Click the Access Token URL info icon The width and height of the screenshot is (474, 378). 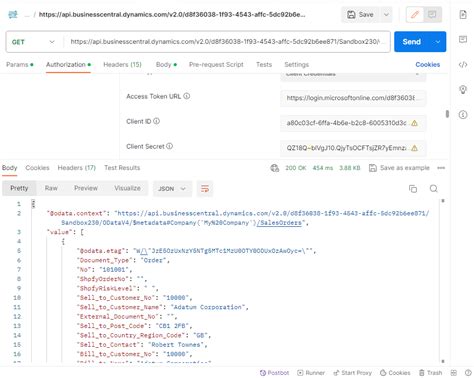[187, 96]
